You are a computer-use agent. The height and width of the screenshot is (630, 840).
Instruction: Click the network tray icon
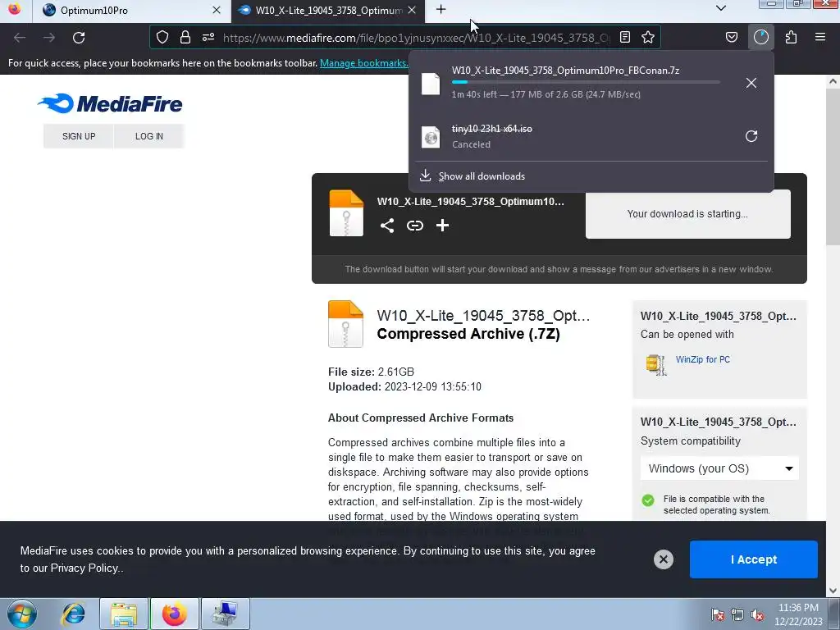coord(737,615)
